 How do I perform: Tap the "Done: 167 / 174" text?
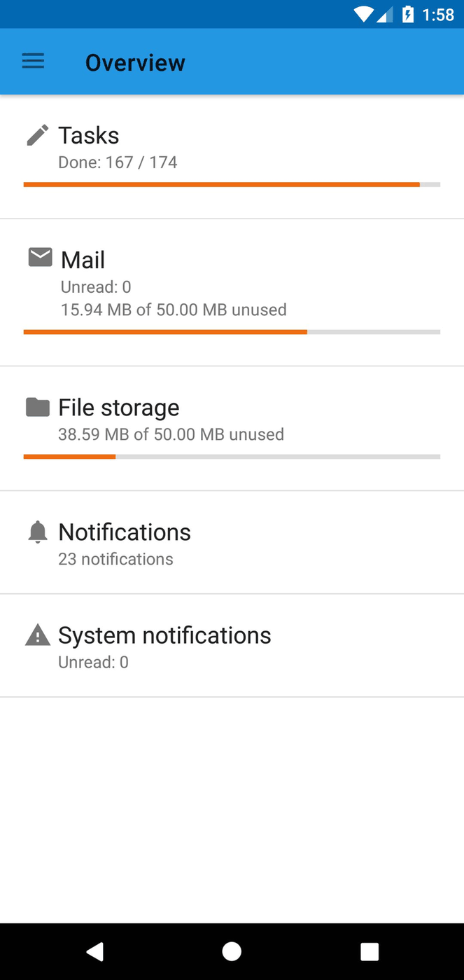[x=118, y=163]
